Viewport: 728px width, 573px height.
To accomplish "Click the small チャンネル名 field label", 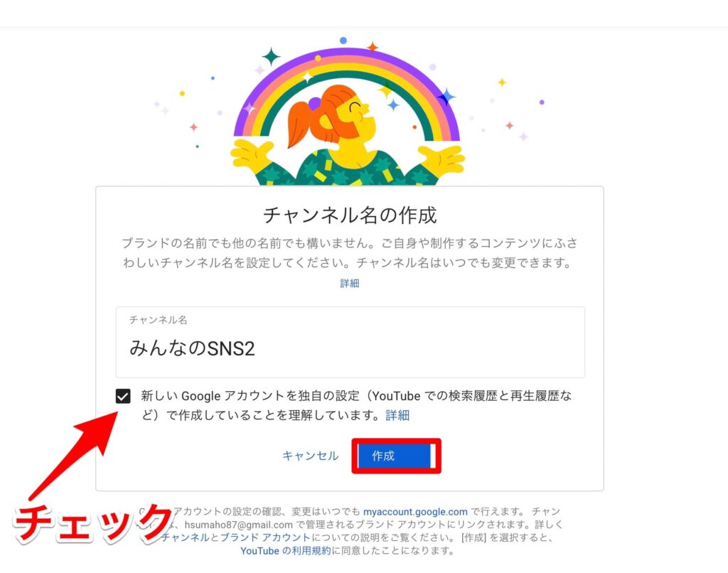I will [x=158, y=319].
